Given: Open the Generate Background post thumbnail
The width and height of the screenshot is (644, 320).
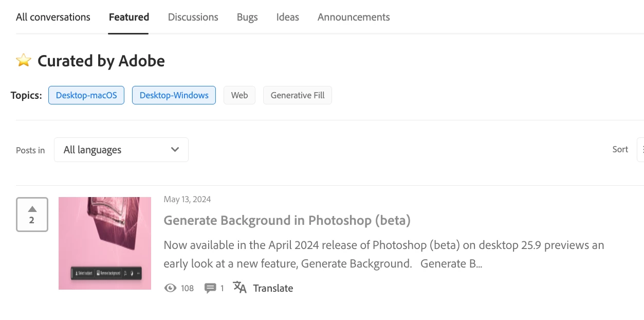Looking at the screenshot, I should pyautogui.click(x=105, y=243).
